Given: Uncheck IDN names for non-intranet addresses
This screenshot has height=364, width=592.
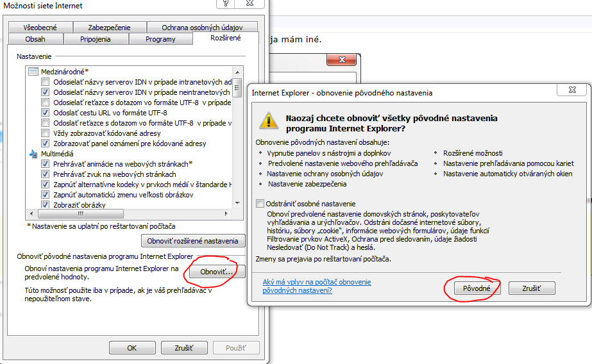Looking at the screenshot, I should click(x=46, y=92).
